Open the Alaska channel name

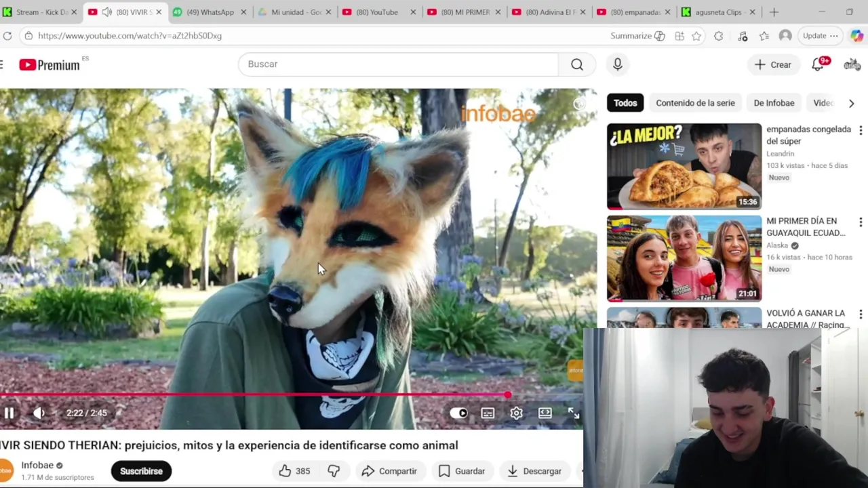777,245
